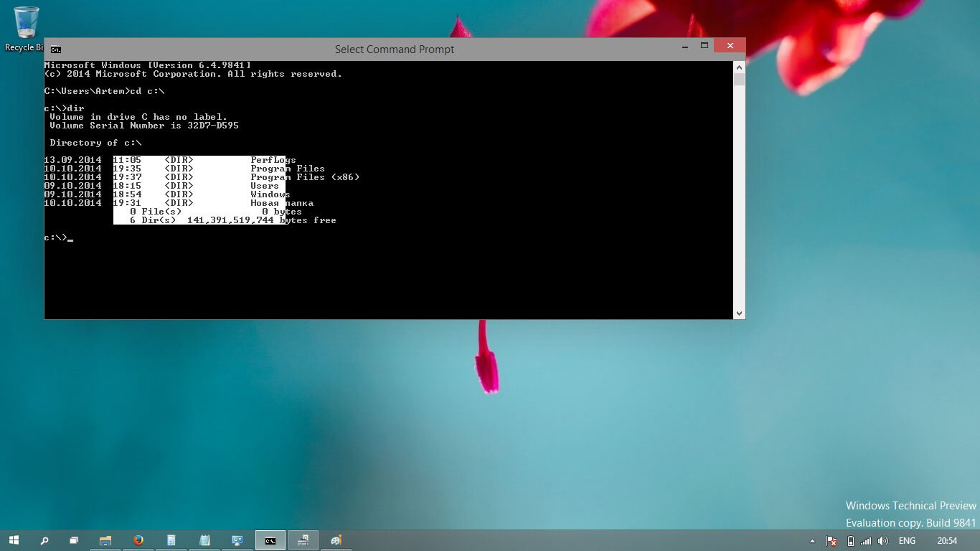Click the console scrollbar up arrow

[739, 67]
